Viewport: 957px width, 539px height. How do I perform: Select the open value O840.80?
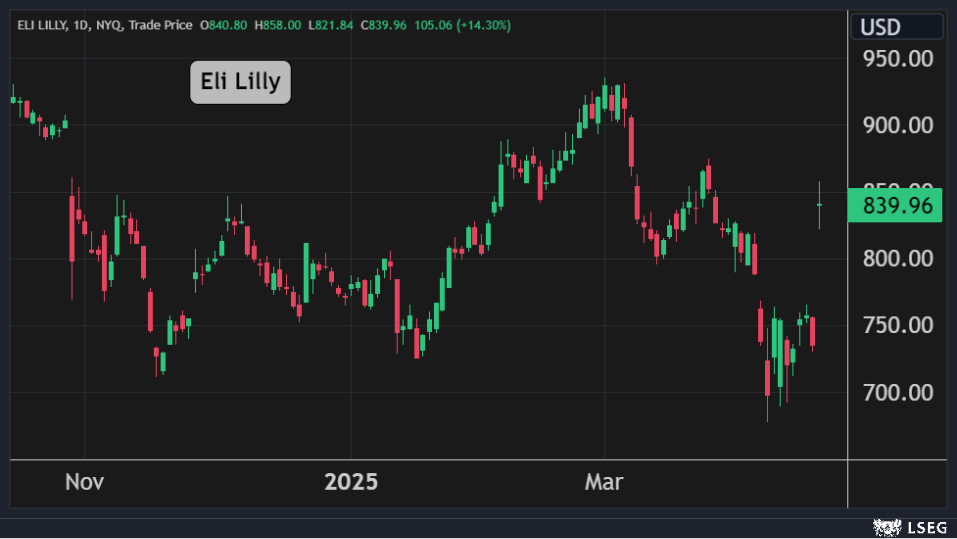pyautogui.click(x=223, y=25)
